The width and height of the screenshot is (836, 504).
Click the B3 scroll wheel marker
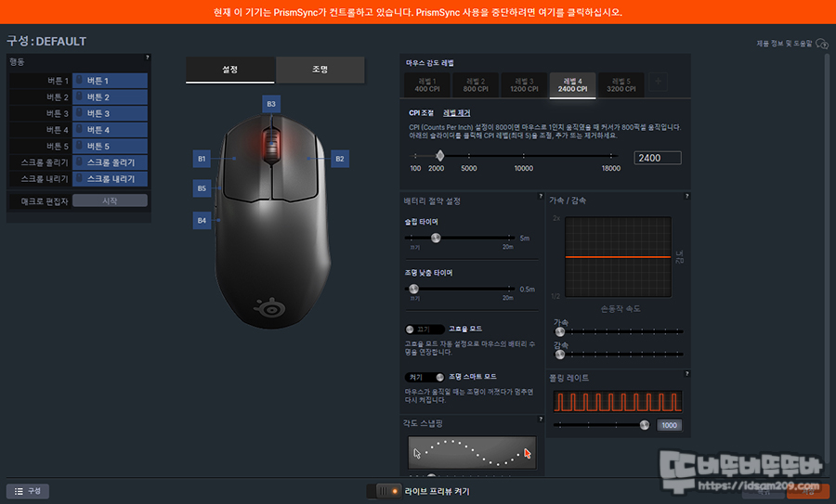click(271, 104)
